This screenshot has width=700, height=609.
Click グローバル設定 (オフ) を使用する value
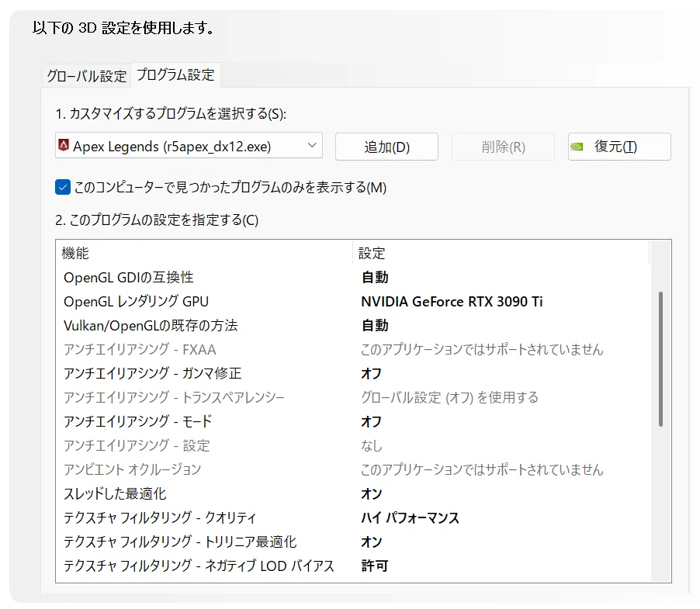coord(449,397)
